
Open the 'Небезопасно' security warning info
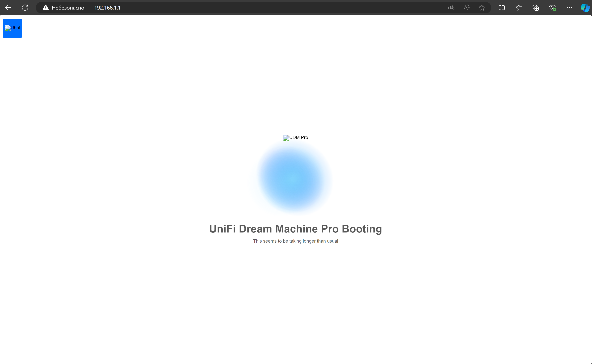point(63,8)
